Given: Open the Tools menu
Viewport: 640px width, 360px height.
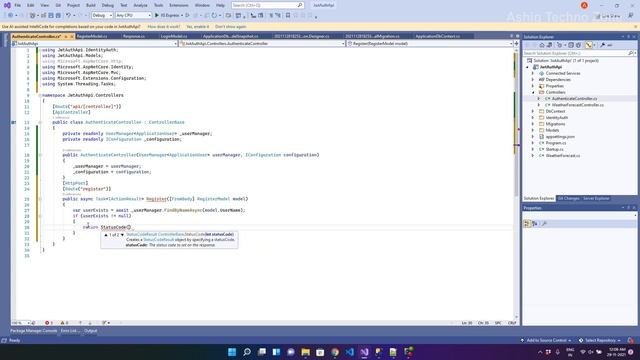Looking at the screenshot, I should tap(158, 5).
